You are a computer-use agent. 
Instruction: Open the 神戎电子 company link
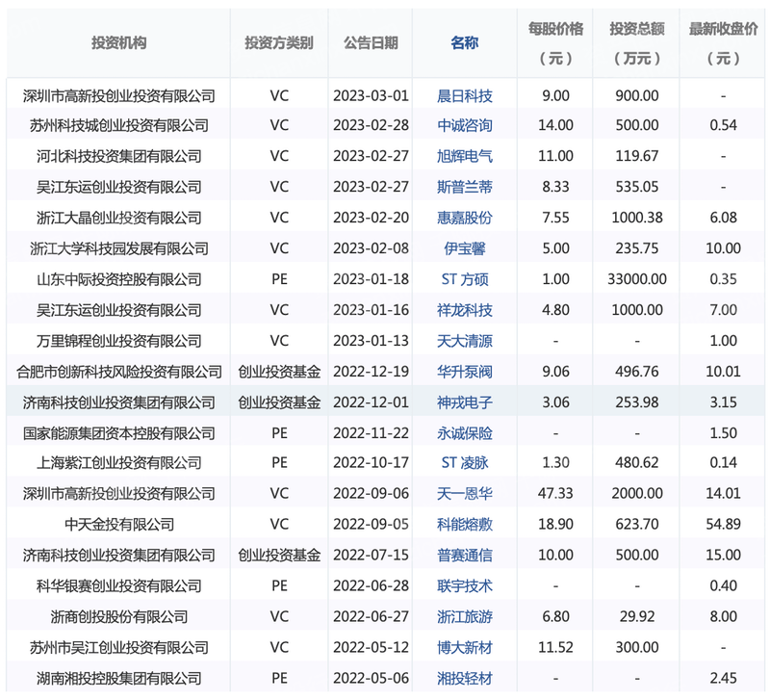[x=465, y=402]
